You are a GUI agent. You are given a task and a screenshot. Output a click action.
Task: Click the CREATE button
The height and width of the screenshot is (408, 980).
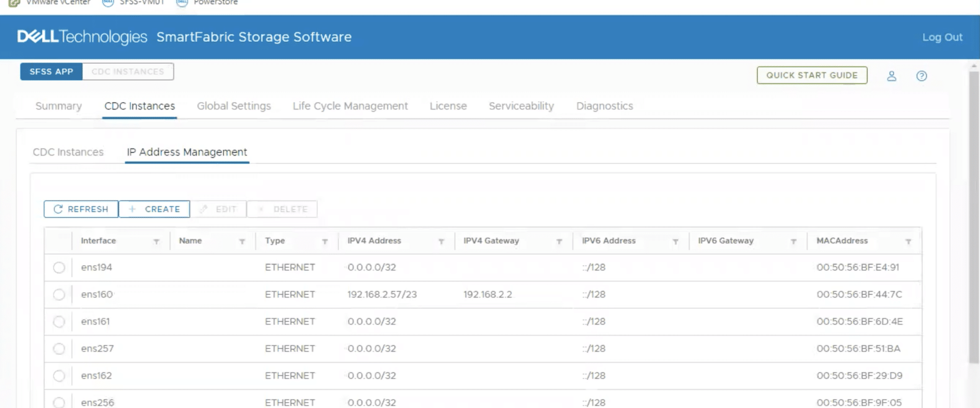tap(154, 209)
